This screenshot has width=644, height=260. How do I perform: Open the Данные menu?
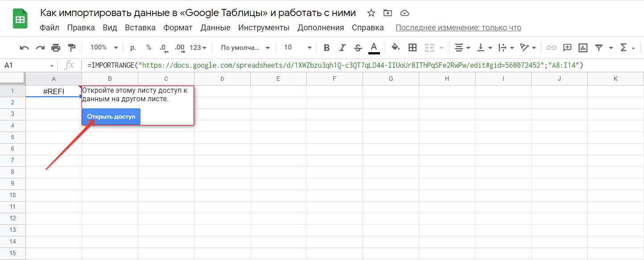[x=215, y=28]
